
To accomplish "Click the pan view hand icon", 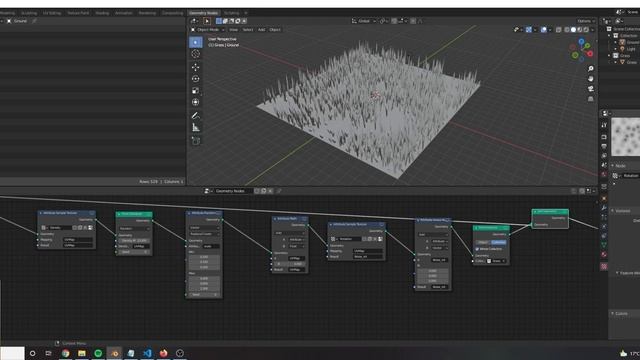I will pyautogui.click(x=590, y=78).
